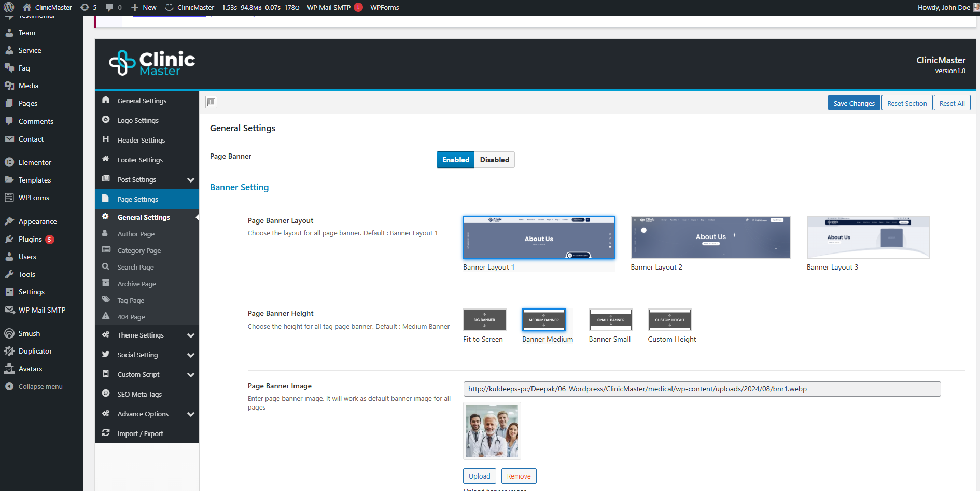
Task: Click the Save Changes button
Action: [x=853, y=103]
